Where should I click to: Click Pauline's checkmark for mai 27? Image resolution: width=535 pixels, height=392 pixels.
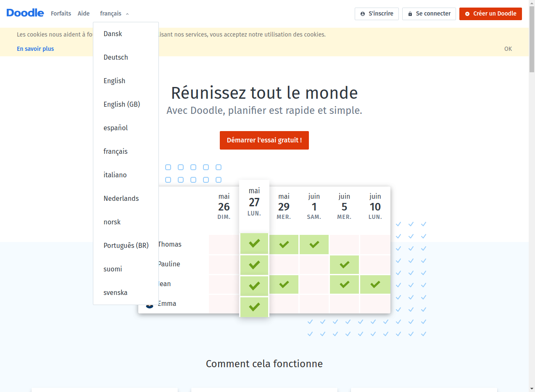(x=254, y=265)
